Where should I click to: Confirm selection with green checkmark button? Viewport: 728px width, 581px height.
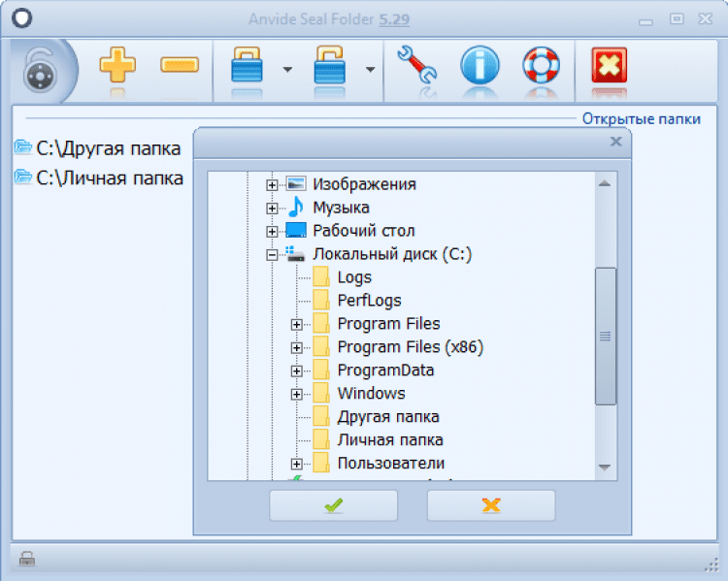click(x=333, y=505)
